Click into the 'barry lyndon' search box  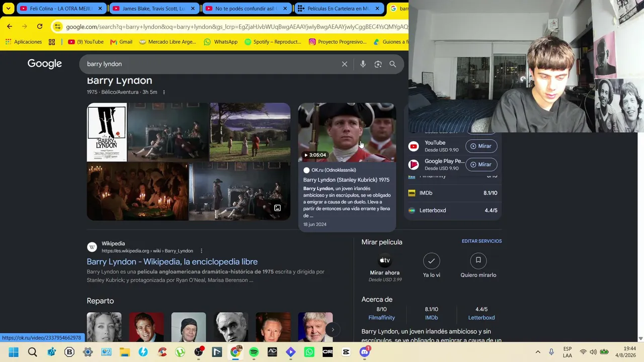tap(211, 64)
